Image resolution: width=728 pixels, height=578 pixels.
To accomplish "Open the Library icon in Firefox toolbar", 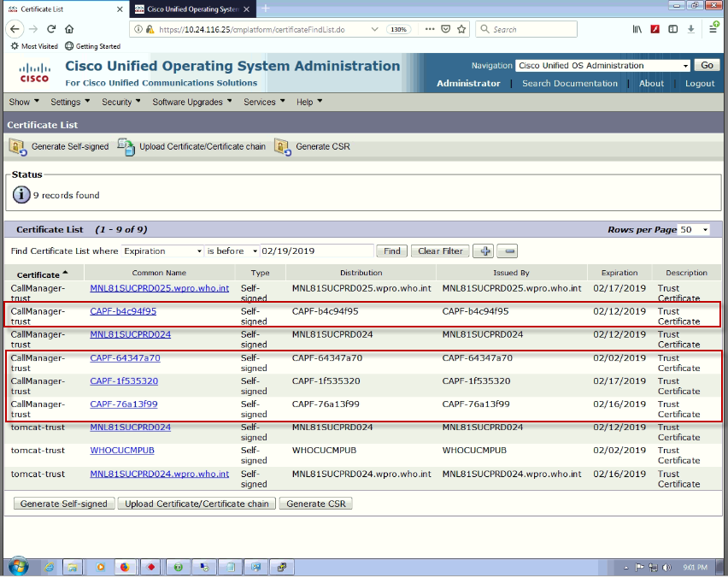I will click(x=637, y=29).
